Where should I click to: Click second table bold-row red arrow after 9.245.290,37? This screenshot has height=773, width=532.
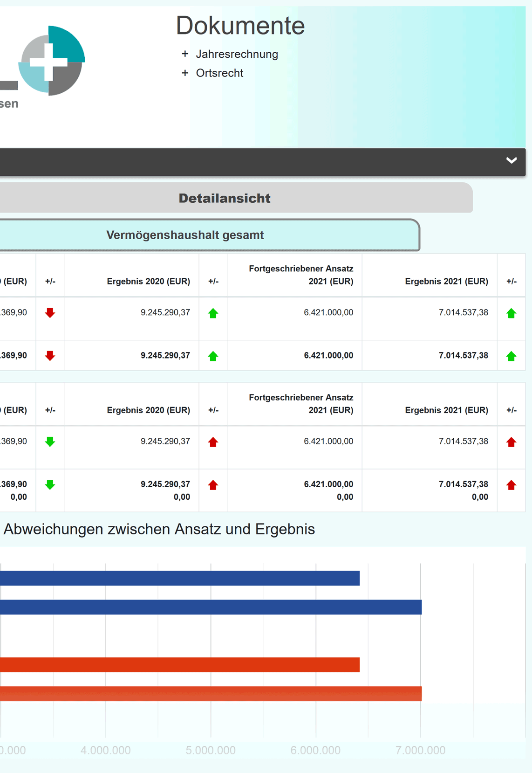[x=213, y=485]
